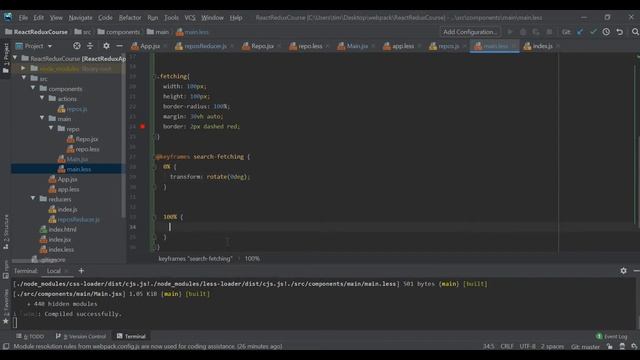This screenshot has width=640, height=360.
Task: Switch to the Main.jsx editor tab
Action: click(356, 46)
